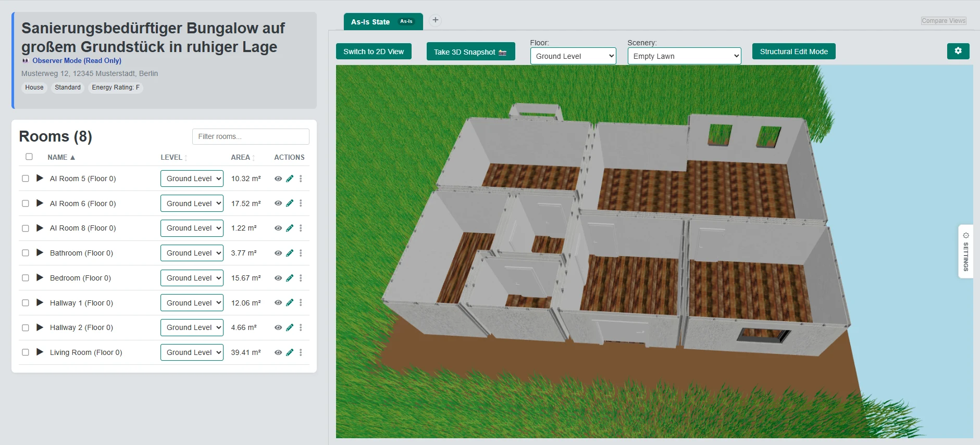Take a 3D Snapshot
The height and width of the screenshot is (445, 980).
click(470, 52)
